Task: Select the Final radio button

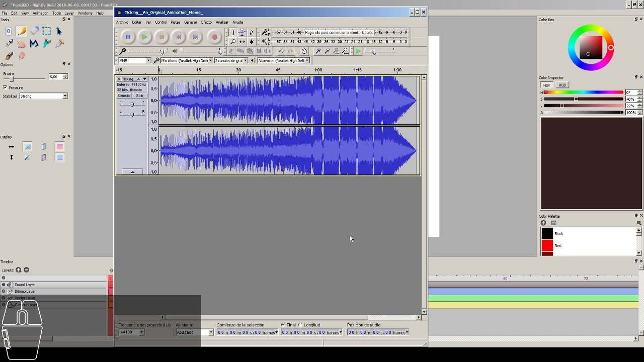Action: (x=283, y=325)
